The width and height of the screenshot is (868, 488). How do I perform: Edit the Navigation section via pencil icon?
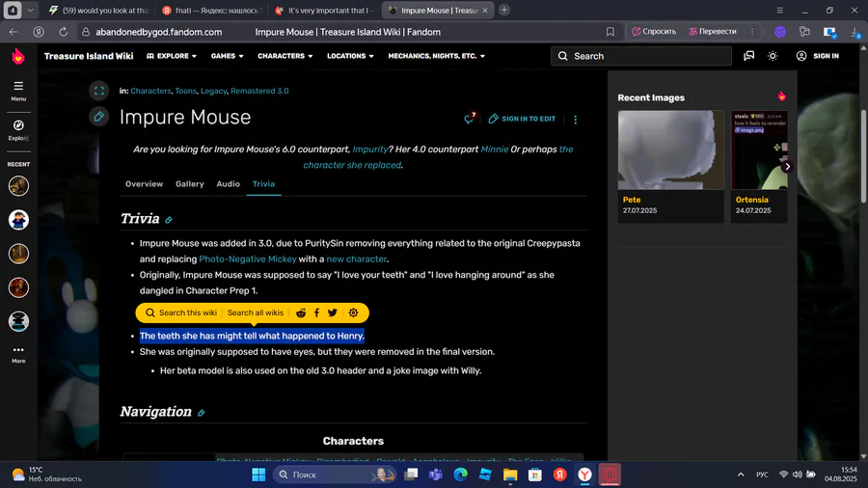(202, 413)
